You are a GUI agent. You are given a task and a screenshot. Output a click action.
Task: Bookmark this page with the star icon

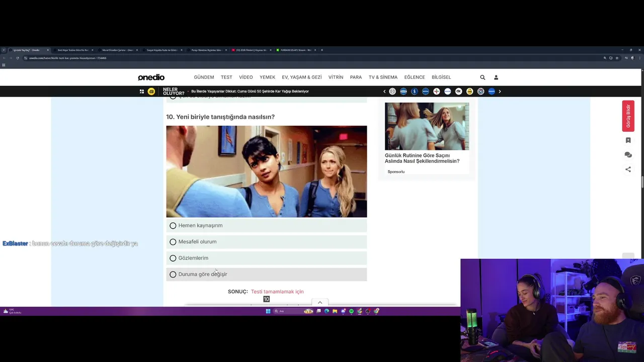(617, 58)
